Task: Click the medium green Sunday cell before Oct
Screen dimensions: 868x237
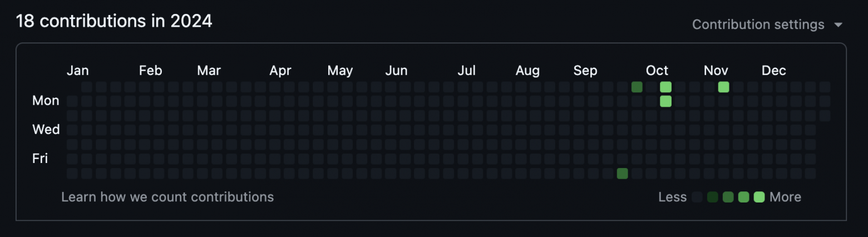Action: point(637,87)
